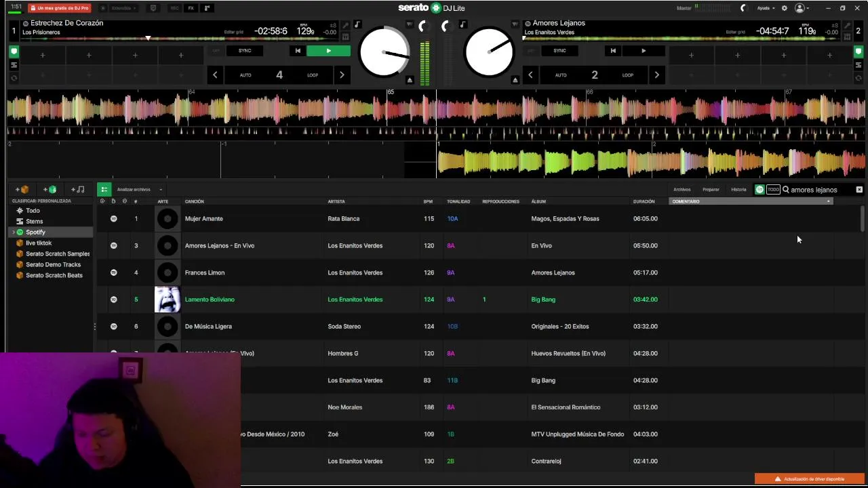Add new smart crate
868x488 pixels.
(x=50, y=190)
